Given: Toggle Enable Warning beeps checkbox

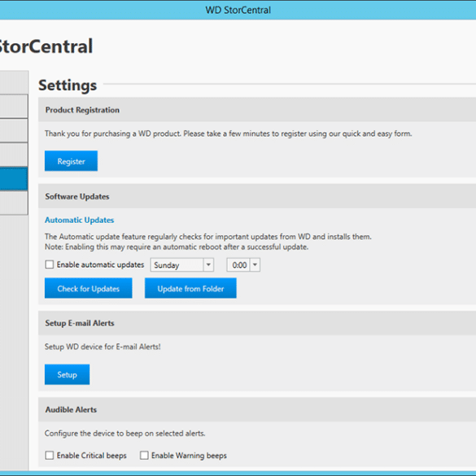Looking at the screenshot, I should pyautogui.click(x=144, y=455).
